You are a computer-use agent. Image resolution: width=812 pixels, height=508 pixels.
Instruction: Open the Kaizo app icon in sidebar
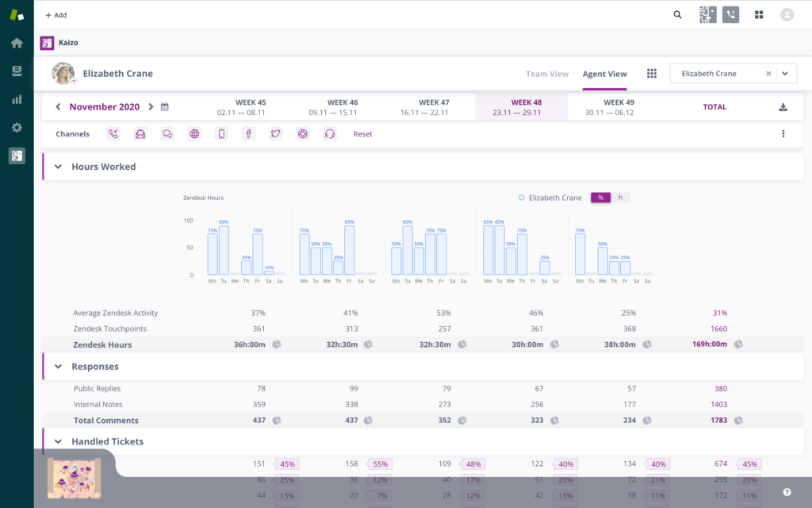coord(17,156)
